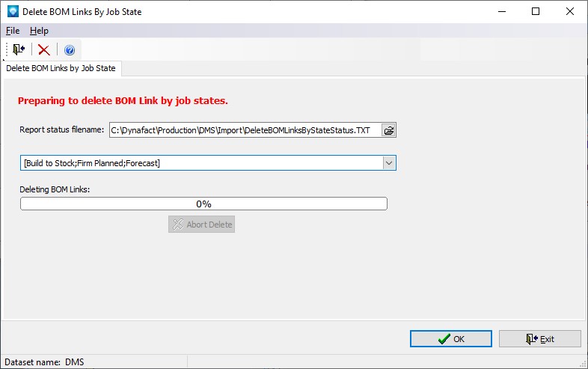Screen dimensions: 588x369
Task: Click the Deleting BOM Links progress bar
Action: pyautogui.click(x=203, y=204)
